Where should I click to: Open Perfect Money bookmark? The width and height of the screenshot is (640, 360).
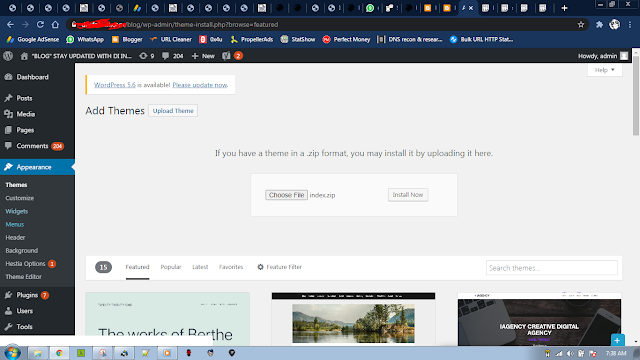pyautogui.click(x=346, y=39)
